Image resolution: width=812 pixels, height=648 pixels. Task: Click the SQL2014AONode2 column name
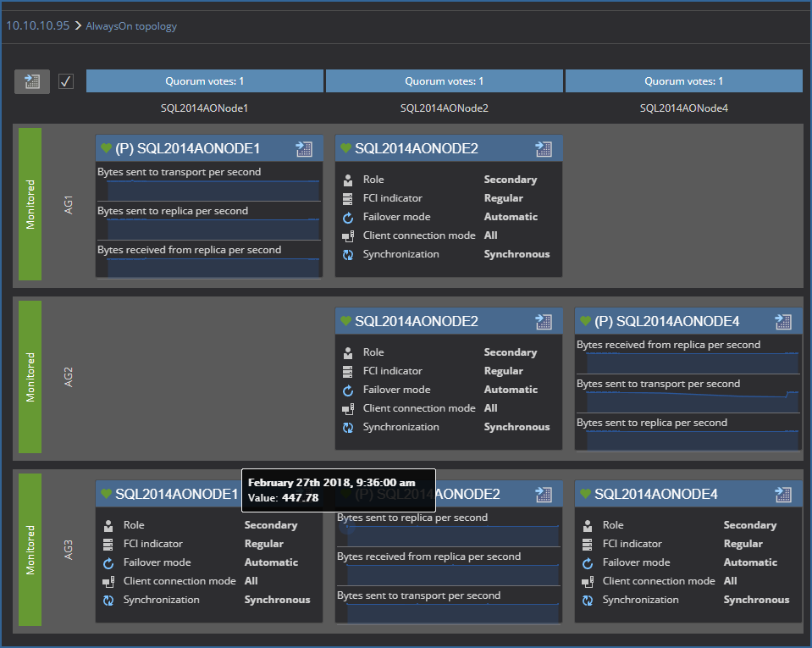coord(445,108)
